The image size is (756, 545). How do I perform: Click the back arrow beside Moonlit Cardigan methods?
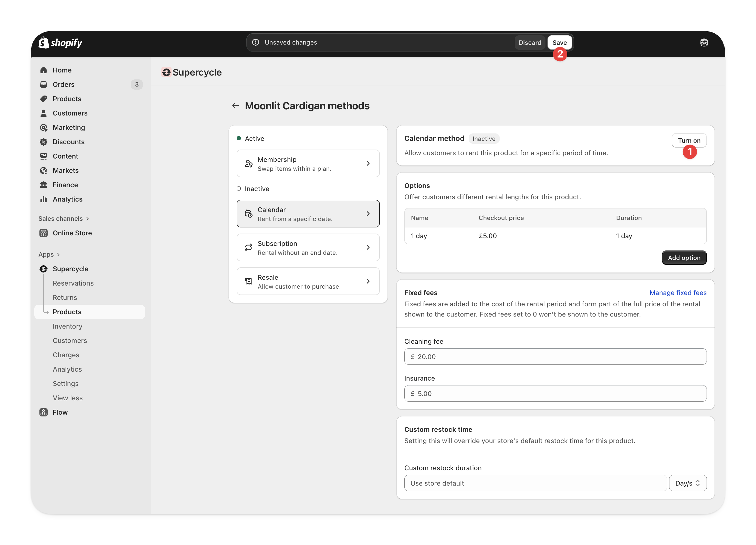coord(235,106)
